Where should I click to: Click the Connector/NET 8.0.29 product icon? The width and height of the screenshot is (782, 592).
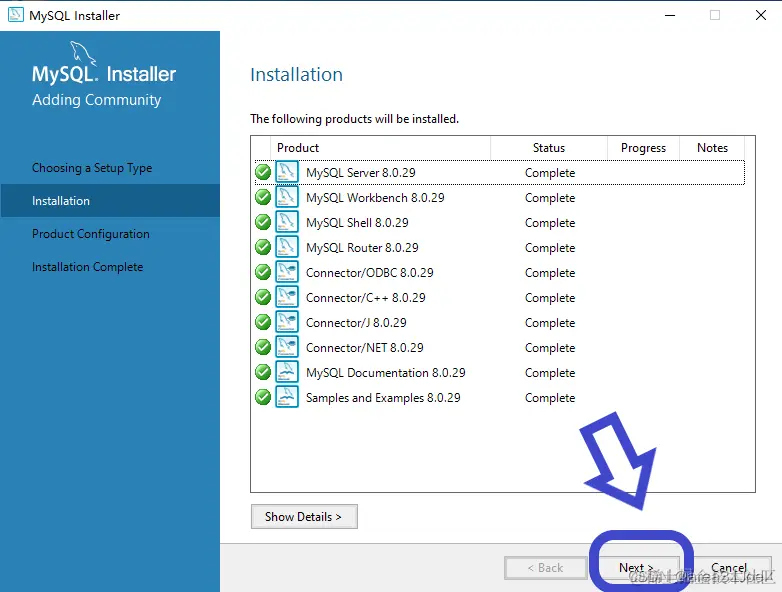click(x=287, y=347)
